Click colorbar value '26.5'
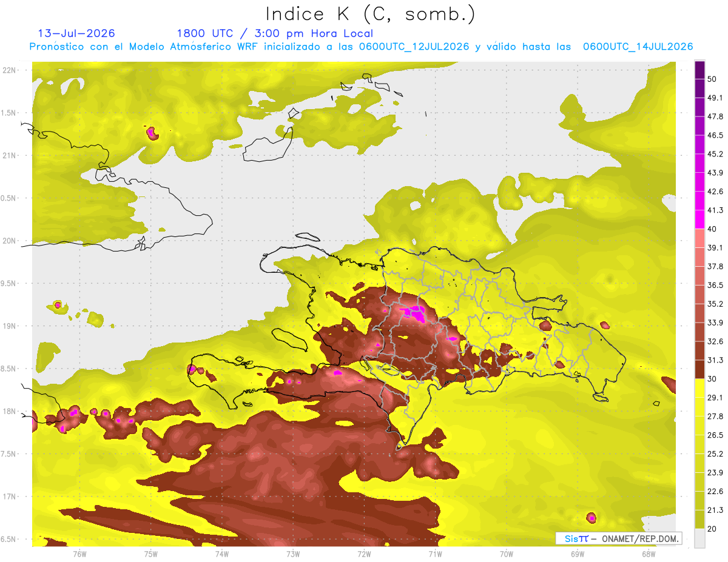This screenshot has width=728, height=562. [x=716, y=435]
